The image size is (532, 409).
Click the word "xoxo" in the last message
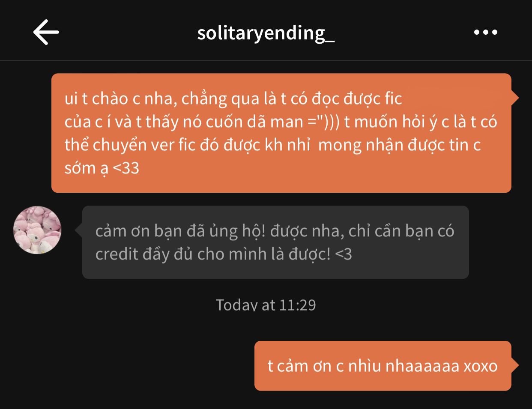tap(481, 366)
